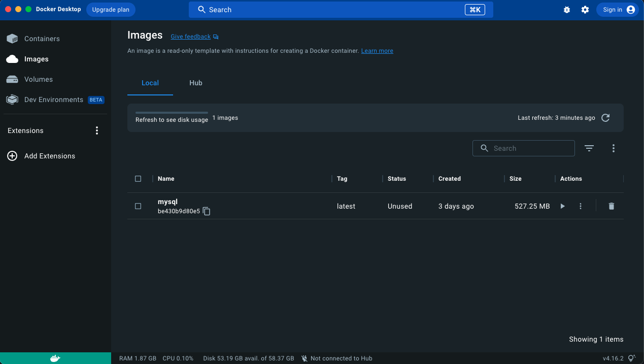Click the Showing 1 items text

point(596,339)
